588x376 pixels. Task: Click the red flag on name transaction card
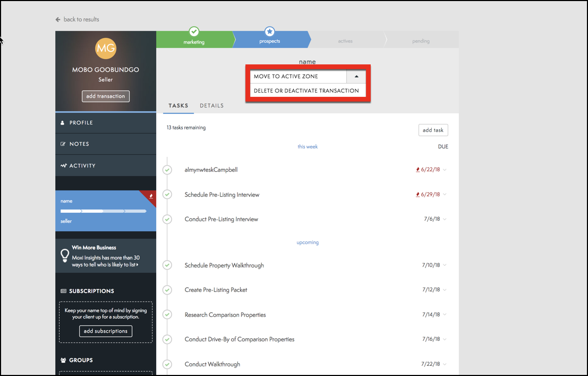point(151,196)
